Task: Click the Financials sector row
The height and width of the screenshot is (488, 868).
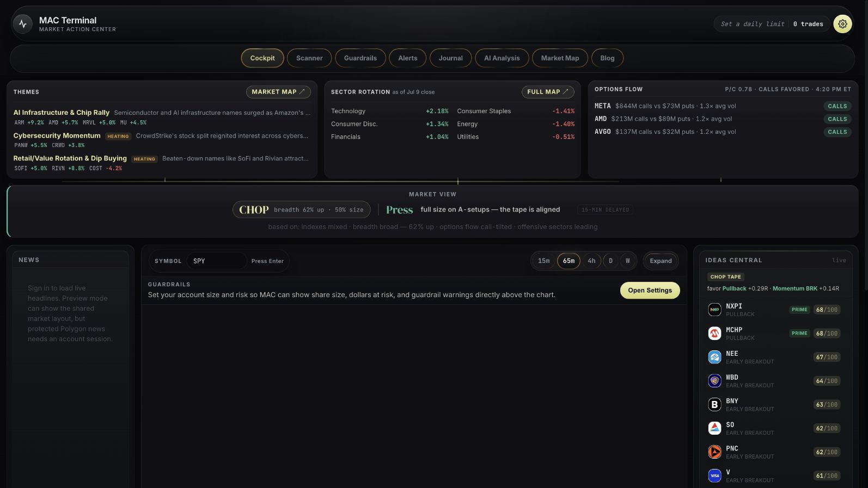Action: (x=390, y=137)
